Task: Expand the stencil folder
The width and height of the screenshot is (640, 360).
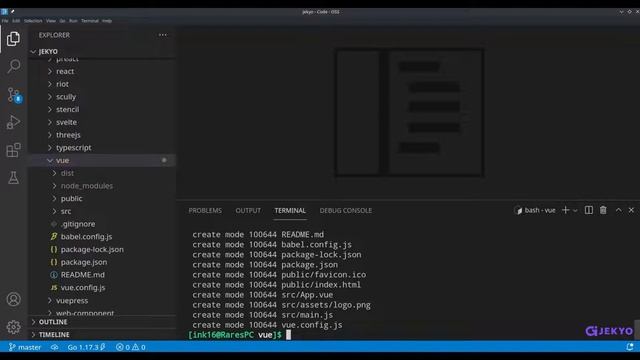Action: (102, 109)
